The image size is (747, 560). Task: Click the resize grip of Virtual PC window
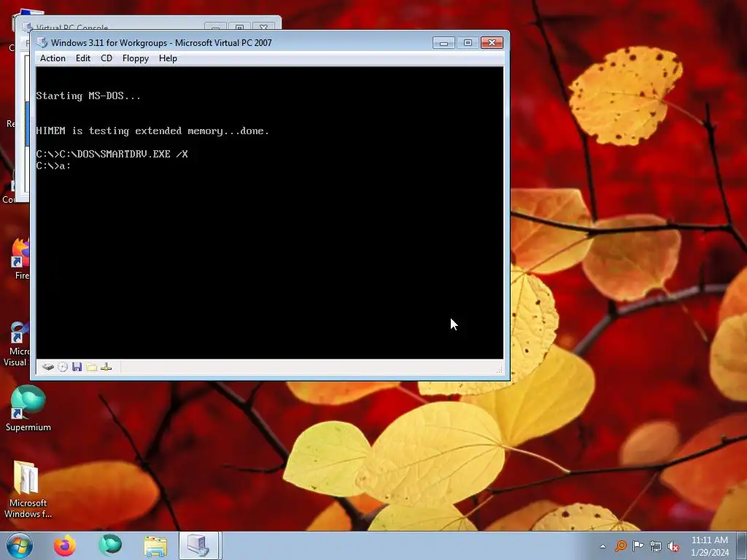tap(499, 370)
